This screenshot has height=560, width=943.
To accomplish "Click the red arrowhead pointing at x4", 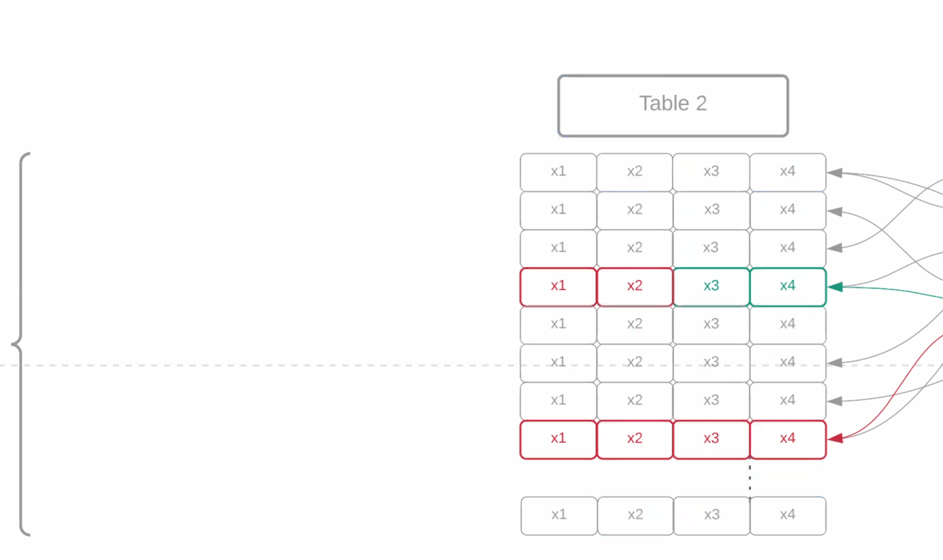I will pyautogui.click(x=835, y=439).
